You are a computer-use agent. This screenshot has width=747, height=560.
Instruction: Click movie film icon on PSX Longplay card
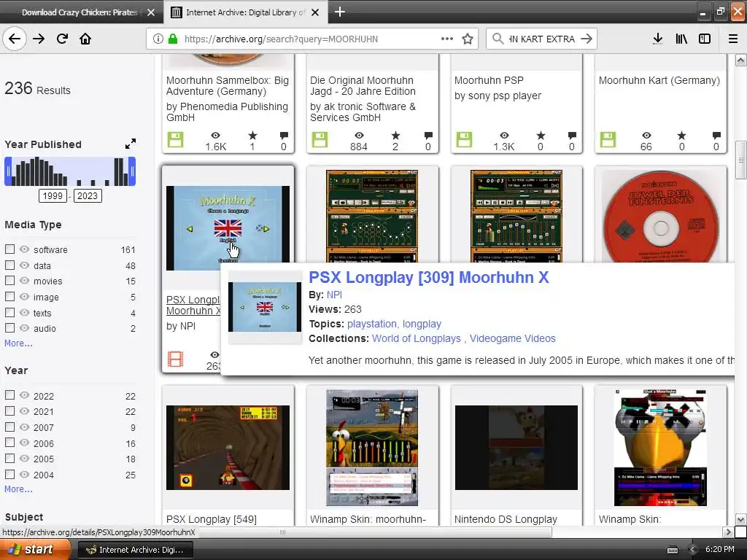175,359
